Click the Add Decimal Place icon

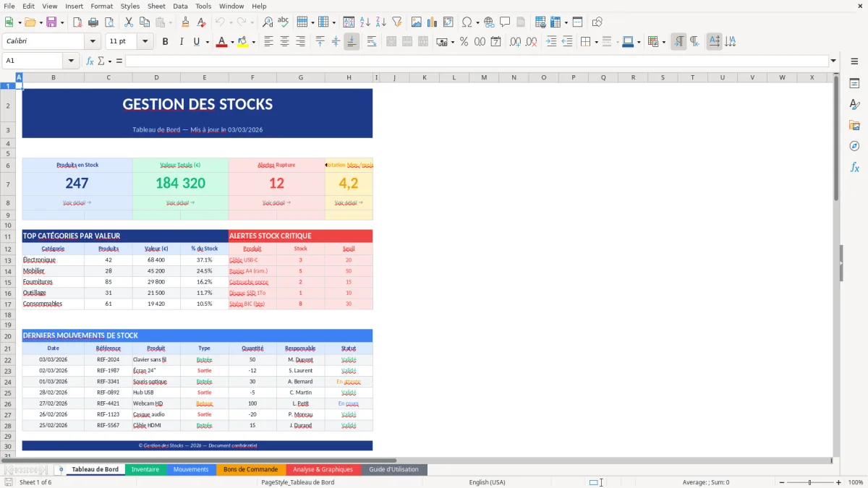[514, 41]
